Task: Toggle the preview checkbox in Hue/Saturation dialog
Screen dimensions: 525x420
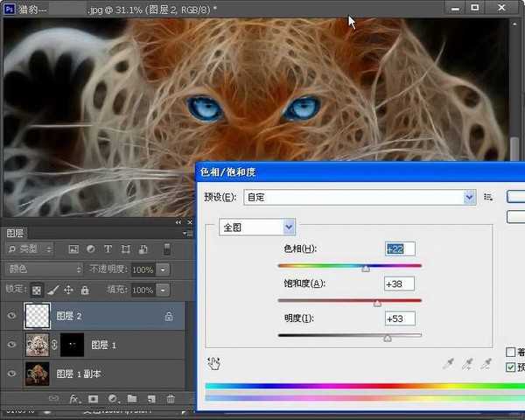Action: point(511,367)
